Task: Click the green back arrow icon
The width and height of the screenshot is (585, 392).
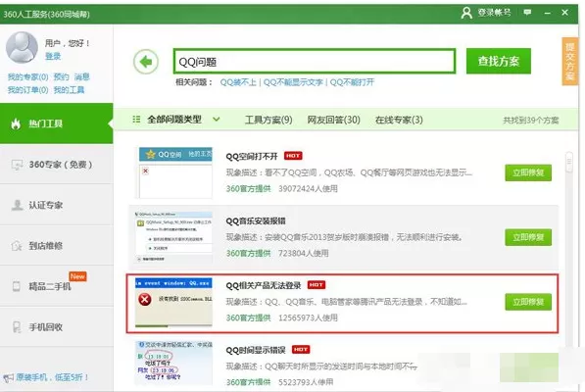Action: pyautogui.click(x=146, y=62)
